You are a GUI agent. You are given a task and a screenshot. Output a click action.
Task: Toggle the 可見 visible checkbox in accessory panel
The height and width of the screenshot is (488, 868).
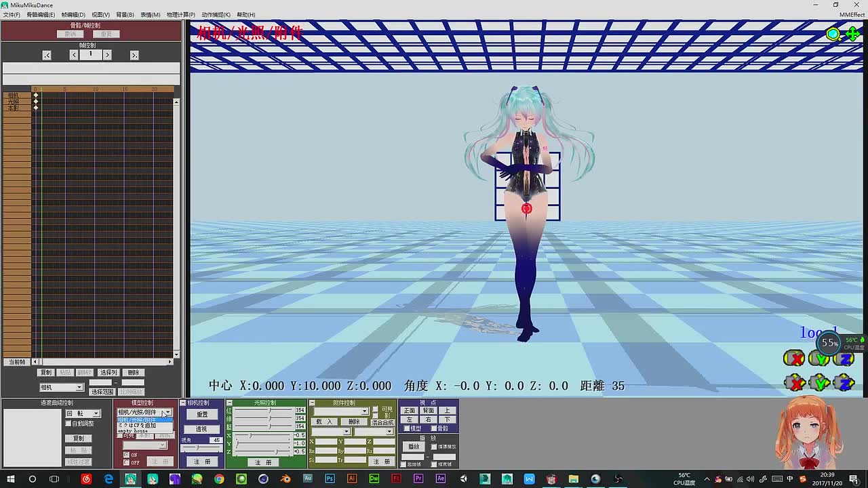(374, 409)
